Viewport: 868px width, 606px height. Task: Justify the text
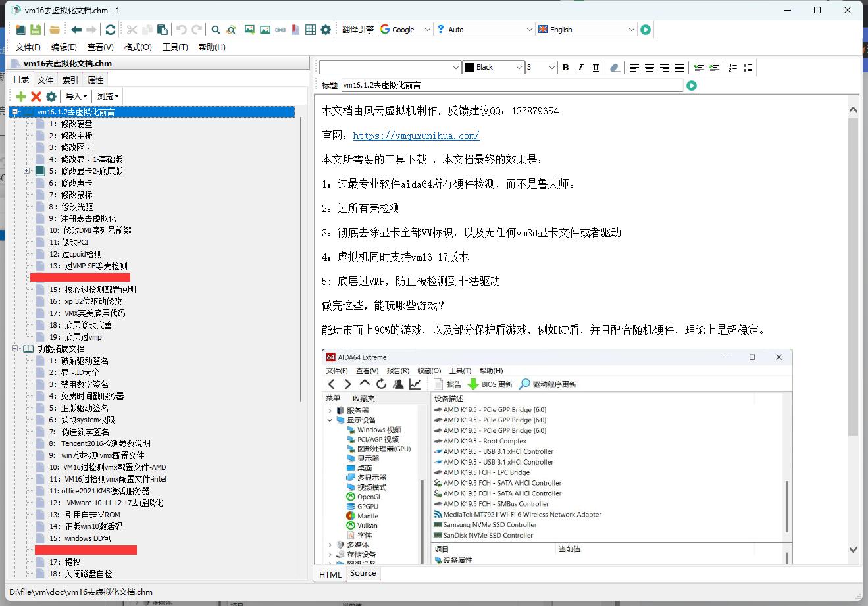click(x=680, y=67)
